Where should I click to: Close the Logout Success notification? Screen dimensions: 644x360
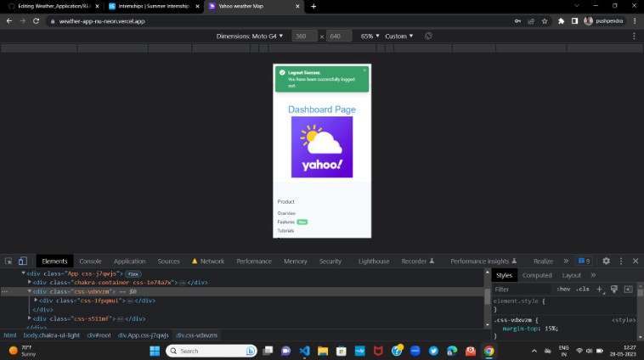[364, 70]
